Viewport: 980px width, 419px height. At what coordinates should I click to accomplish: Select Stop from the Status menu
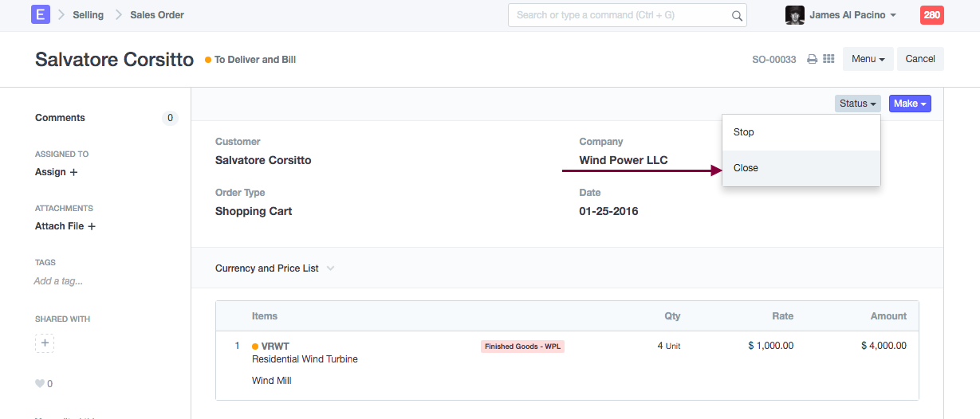744,132
